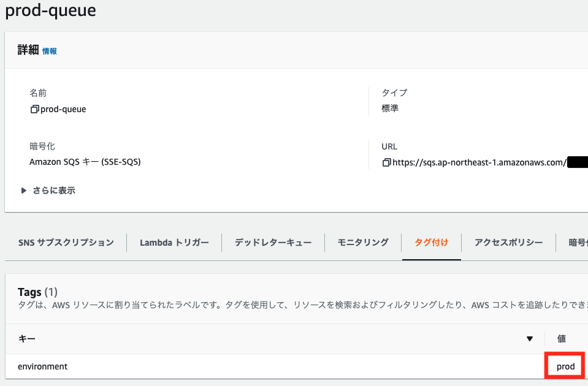The height and width of the screenshot is (386, 588).
Task: Select the タグ付け tab
Action: click(431, 242)
